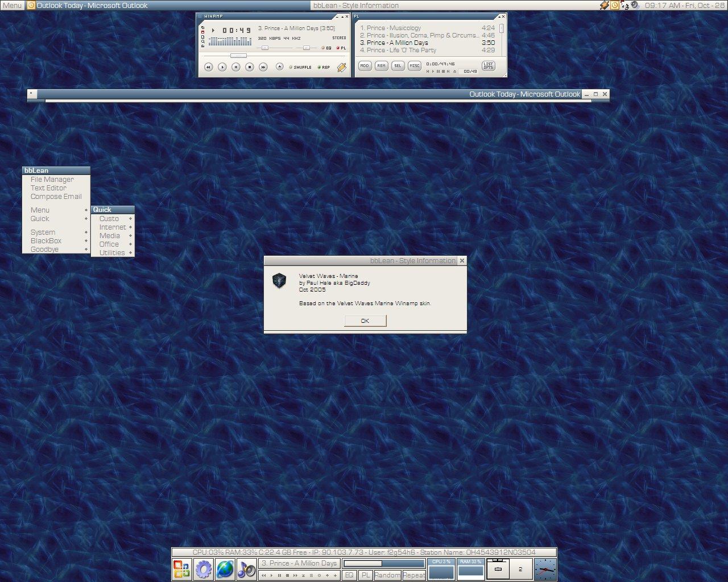The width and height of the screenshot is (728, 582).
Task: Click Winamp's previous track button
Action: [x=209, y=67]
